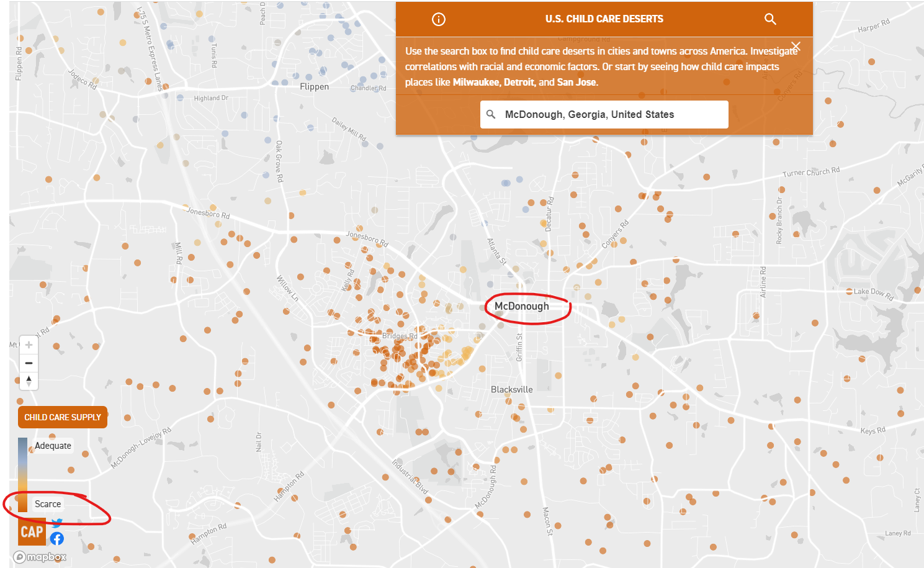The width and height of the screenshot is (924, 568).
Task: Open the info icon in orange header
Action: 439,19
